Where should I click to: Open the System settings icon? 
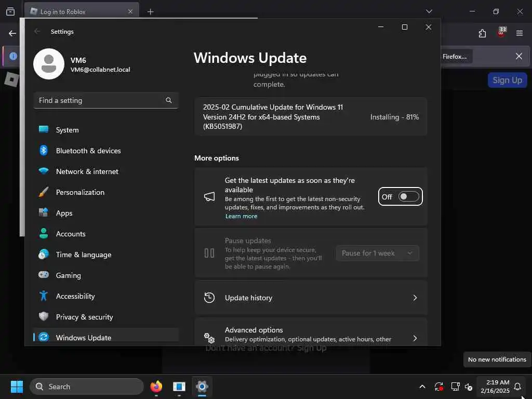44,129
